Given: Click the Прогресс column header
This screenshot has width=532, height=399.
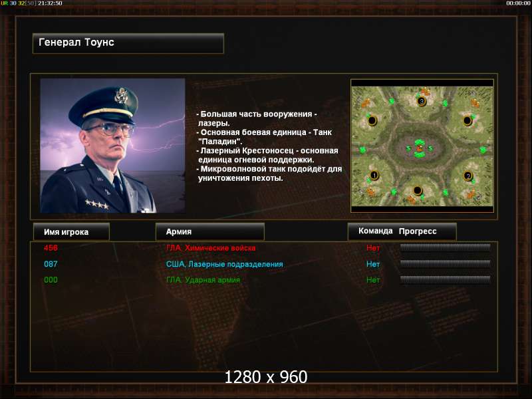Looking at the screenshot, I should point(418,231).
